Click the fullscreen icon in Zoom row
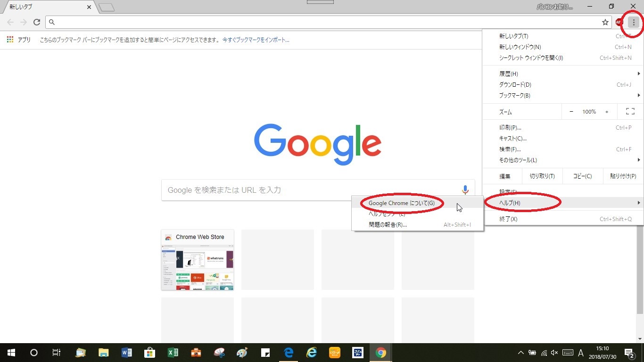Image resolution: width=644 pixels, height=362 pixels. [630, 112]
